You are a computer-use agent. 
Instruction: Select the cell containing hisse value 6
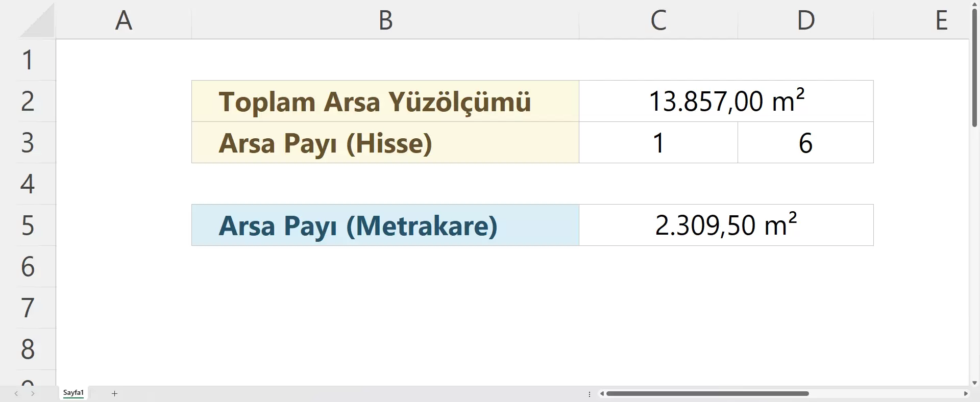click(805, 142)
